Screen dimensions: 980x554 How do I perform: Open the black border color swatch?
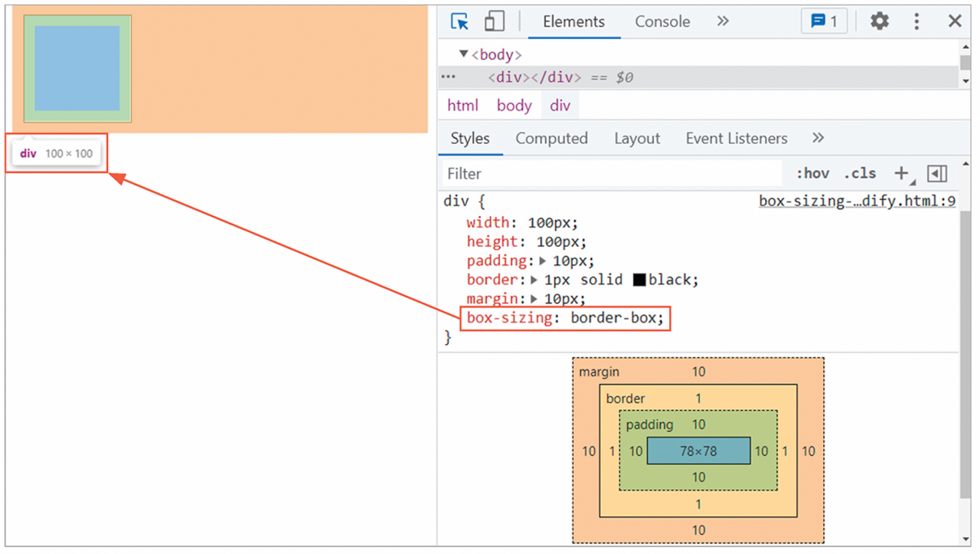click(639, 280)
